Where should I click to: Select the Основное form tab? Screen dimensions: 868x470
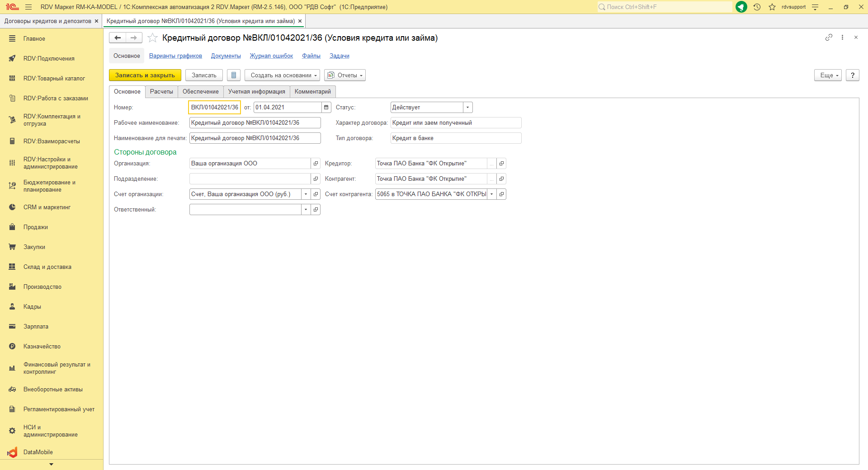click(x=127, y=91)
